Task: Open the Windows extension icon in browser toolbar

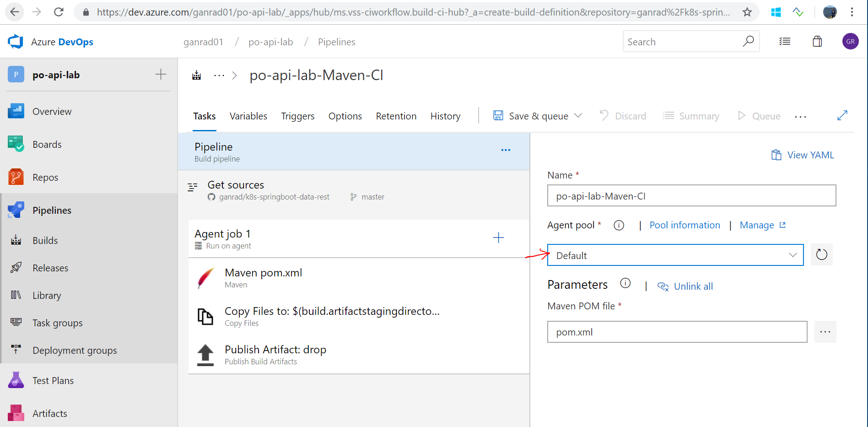Action: (776, 12)
